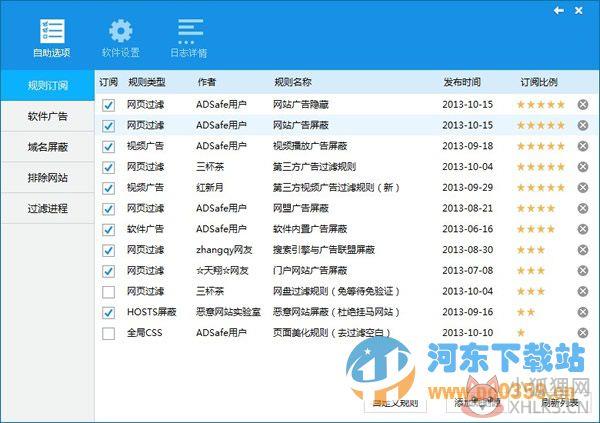
Task: Click date 2013-10-10
Action: click(468, 333)
